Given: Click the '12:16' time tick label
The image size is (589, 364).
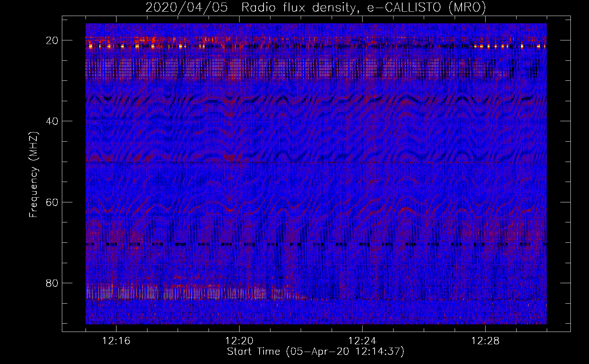Looking at the screenshot, I should click(x=116, y=341).
